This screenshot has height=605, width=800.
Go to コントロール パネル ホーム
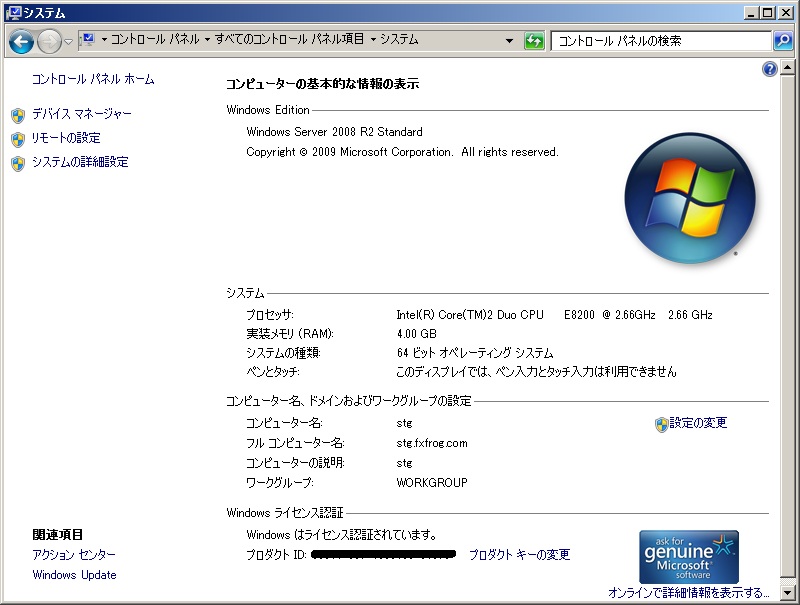(x=93, y=79)
